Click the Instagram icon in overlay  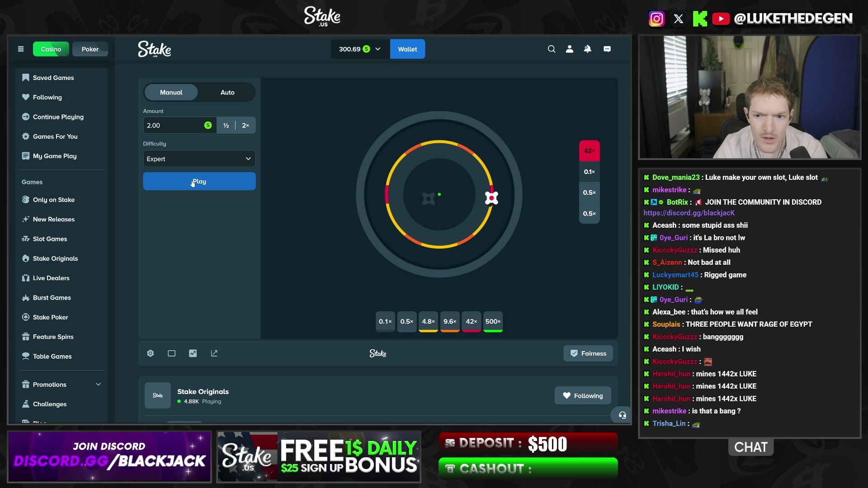[x=656, y=19]
